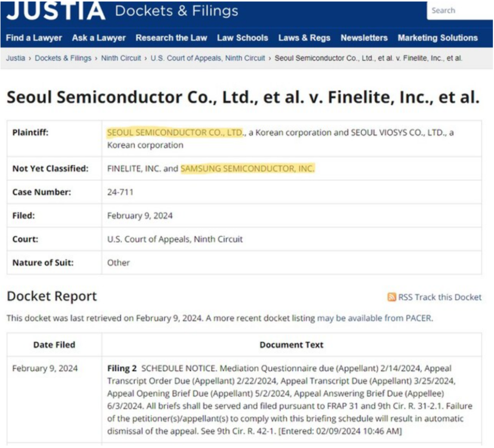The width and height of the screenshot is (494, 448).
Task: Click highlighted Seoul Semiconductor Co., Ltd. name
Action: point(175,133)
